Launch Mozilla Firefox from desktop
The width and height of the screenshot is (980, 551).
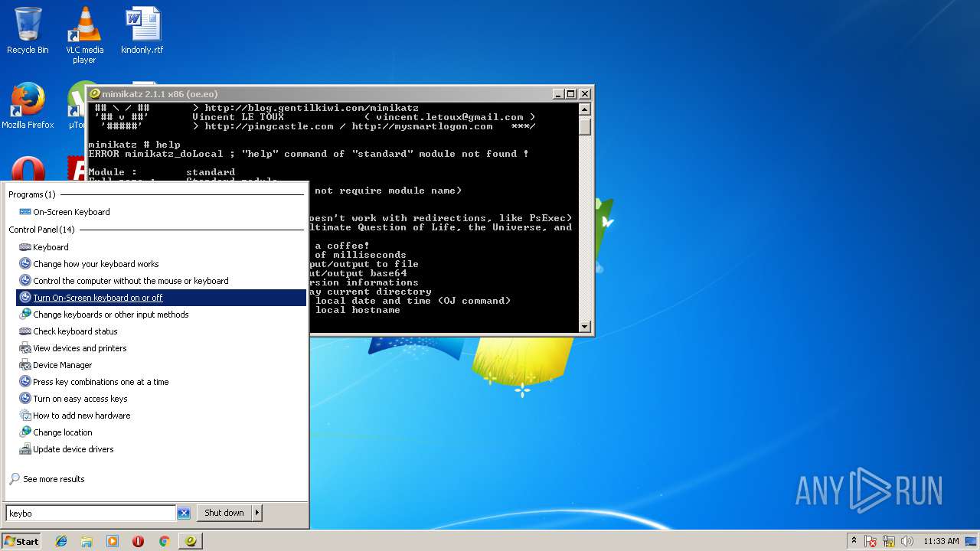point(28,106)
